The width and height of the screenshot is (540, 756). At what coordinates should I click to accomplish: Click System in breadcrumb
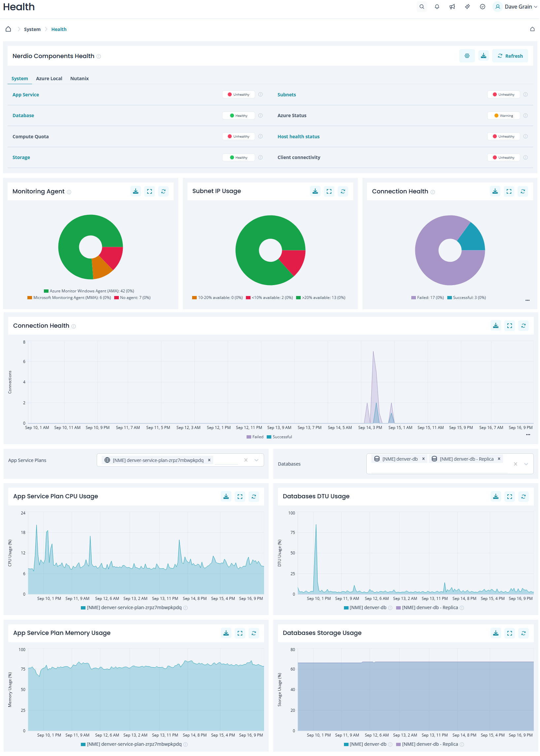point(32,29)
